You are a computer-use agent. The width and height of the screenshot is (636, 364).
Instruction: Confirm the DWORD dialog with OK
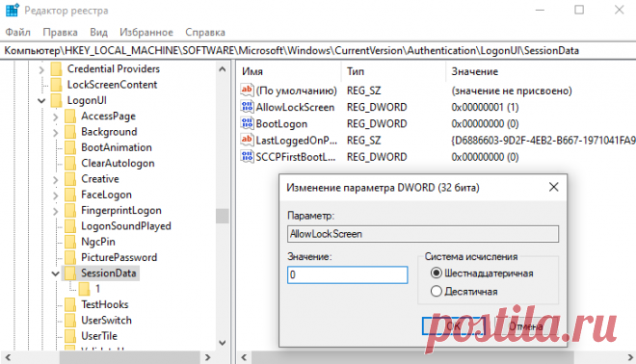coord(454,326)
